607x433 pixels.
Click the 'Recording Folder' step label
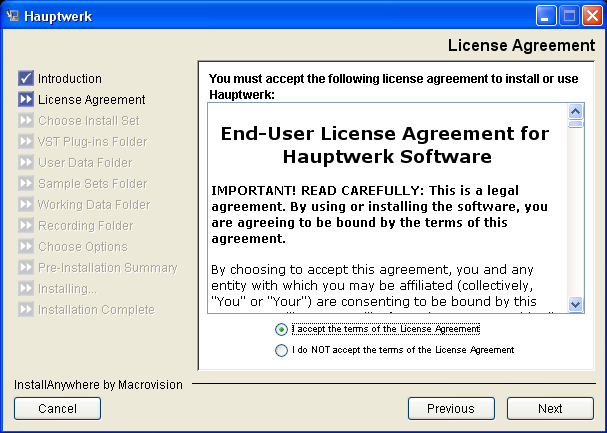(x=86, y=226)
